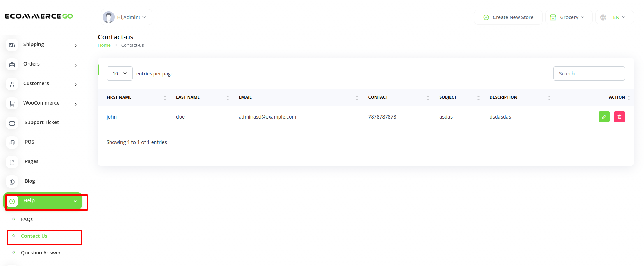Click the language globe icon

click(603, 17)
